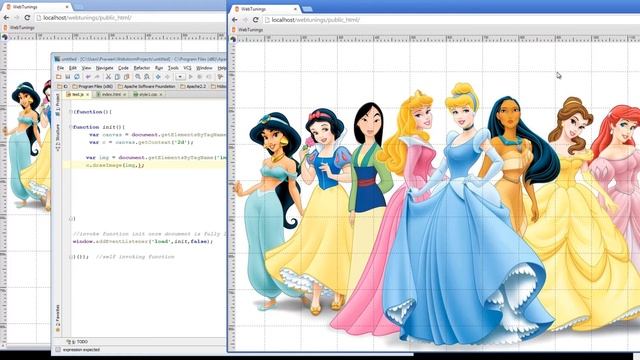Click the Redo toolbar icon
The height and width of the screenshot is (360, 640).
pos(97,77)
